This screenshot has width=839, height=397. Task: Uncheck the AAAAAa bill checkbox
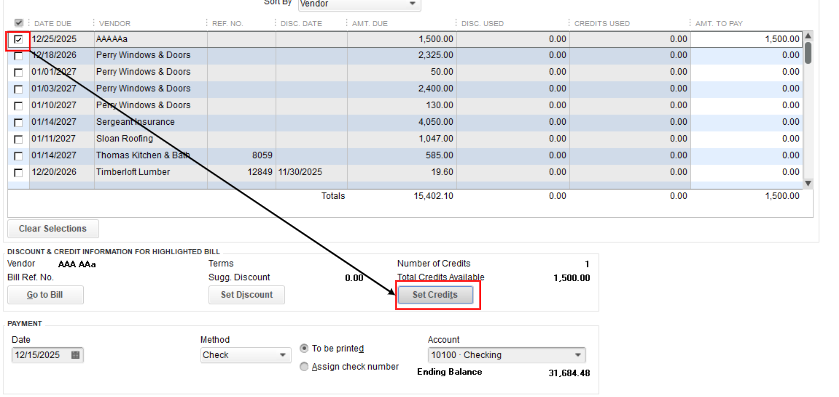(19, 39)
